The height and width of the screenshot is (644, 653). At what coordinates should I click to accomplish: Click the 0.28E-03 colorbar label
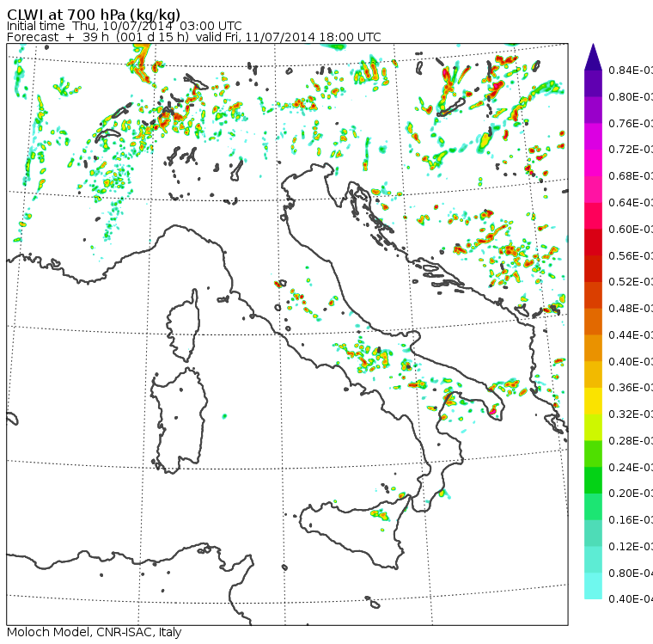pos(631,440)
